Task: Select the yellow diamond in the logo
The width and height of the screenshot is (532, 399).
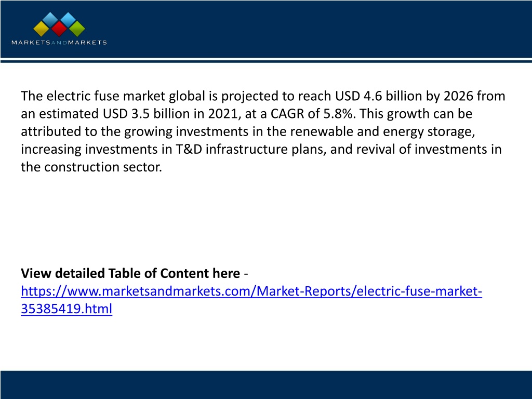Action: pyautogui.click(x=42, y=29)
